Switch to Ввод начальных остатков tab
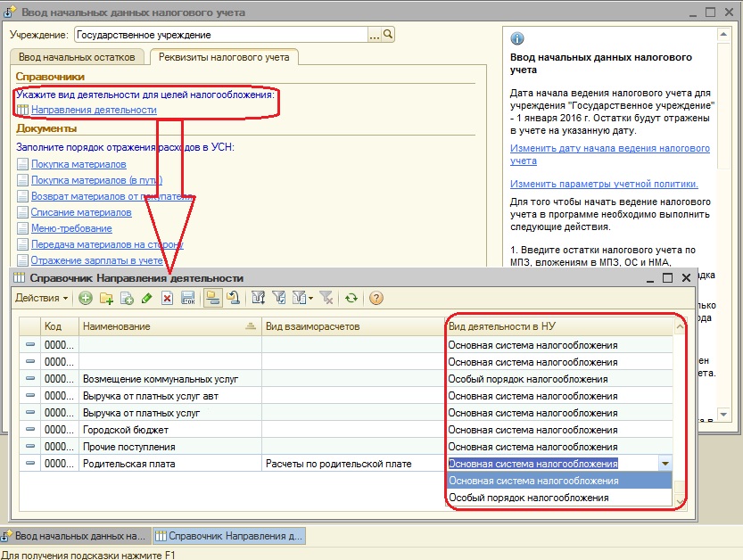Viewport: 743px width, 560px height. tap(76, 57)
